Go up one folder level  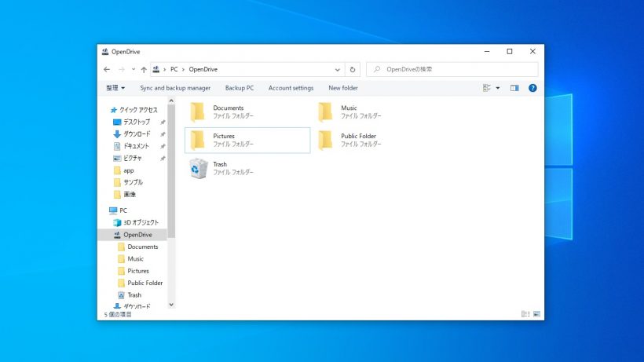tap(144, 69)
